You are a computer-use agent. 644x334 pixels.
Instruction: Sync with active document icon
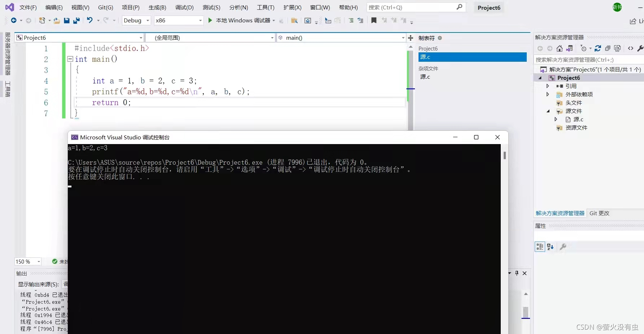(x=598, y=48)
